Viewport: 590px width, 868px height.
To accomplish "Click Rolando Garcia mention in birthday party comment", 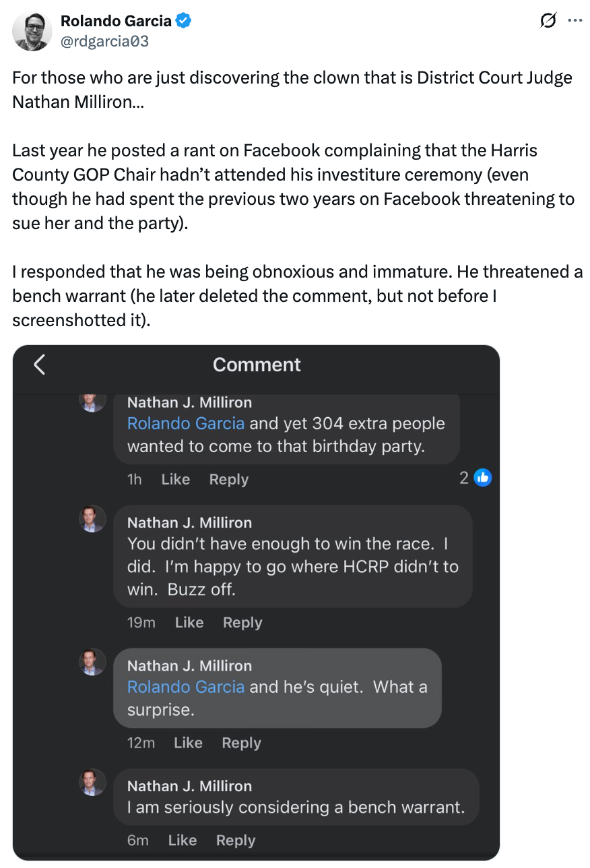I will tap(186, 424).
